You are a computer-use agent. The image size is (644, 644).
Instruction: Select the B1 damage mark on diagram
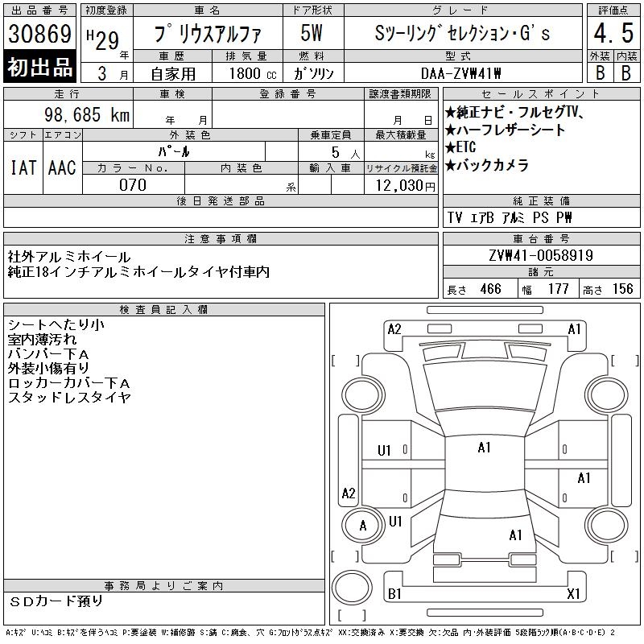[394, 594]
